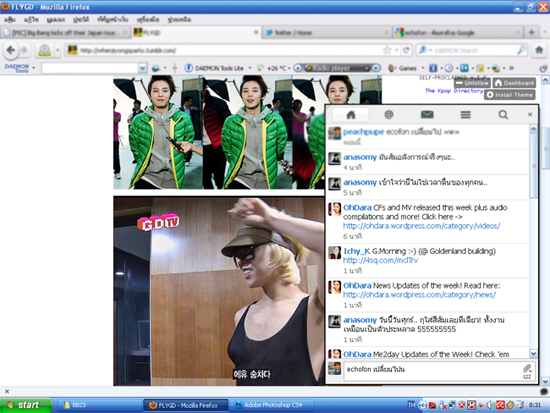550x413 pixels.
Task: Close the add-on bar with X
Action: (7, 392)
